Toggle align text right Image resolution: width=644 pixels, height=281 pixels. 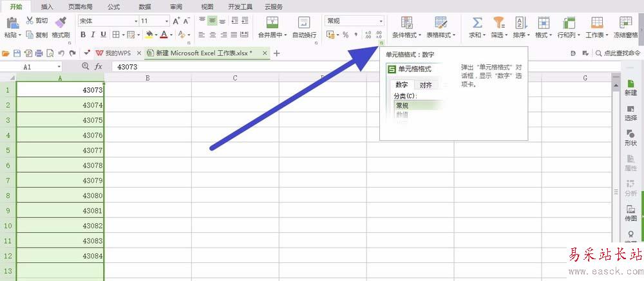click(x=223, y=35)
